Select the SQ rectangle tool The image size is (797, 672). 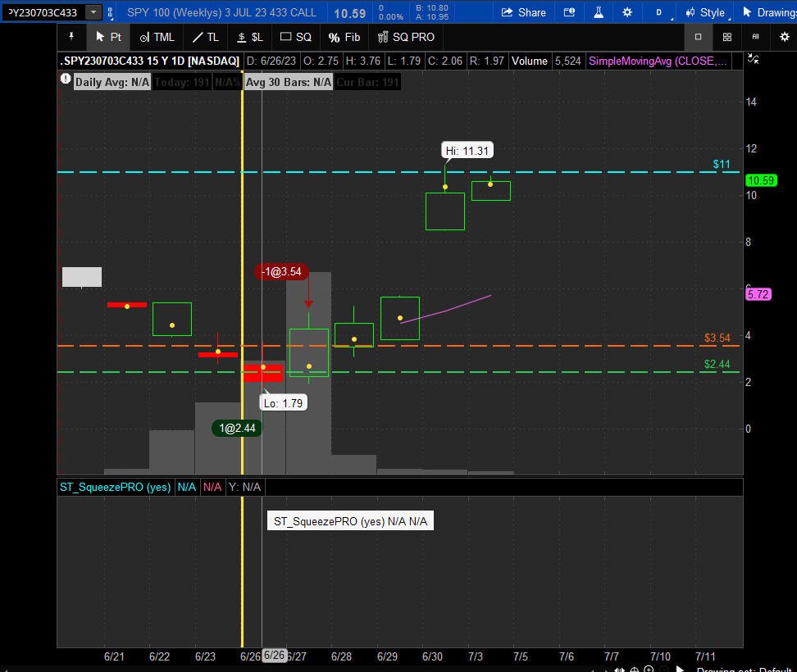coord(296,37)
